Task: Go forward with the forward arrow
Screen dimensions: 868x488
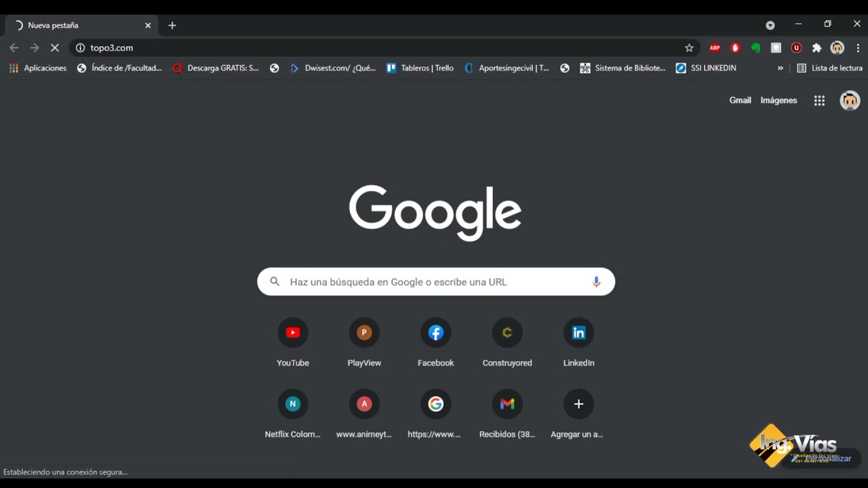Action: coord(35,47)
